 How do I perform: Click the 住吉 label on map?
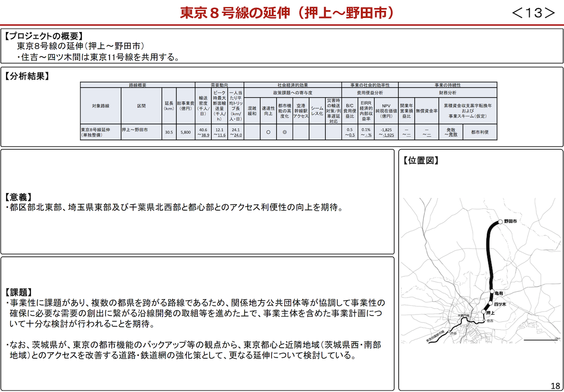(x=489, y=321)
